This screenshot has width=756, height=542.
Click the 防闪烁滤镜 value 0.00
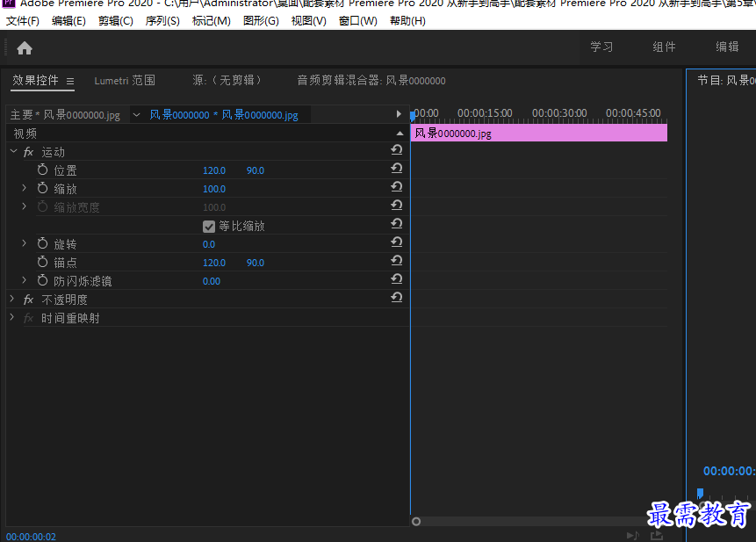212,281
